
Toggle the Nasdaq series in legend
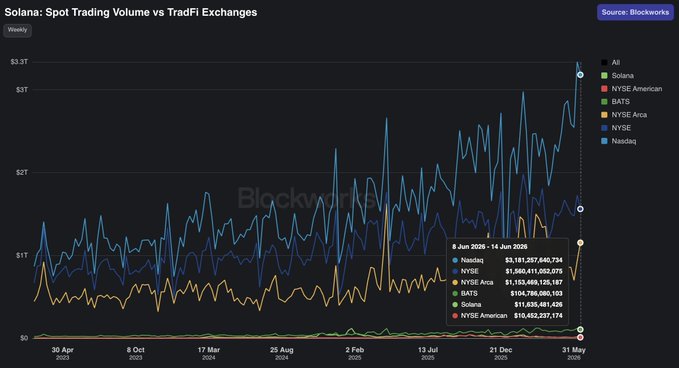(618, 141)
